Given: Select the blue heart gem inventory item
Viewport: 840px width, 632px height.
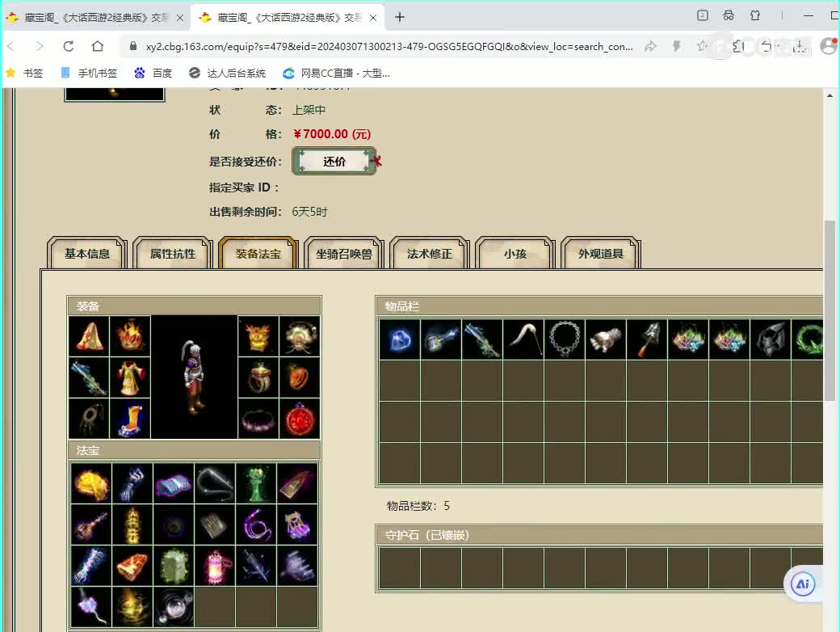Looking at the screenshot, I should pyautogui.click(x=400, y=339).
